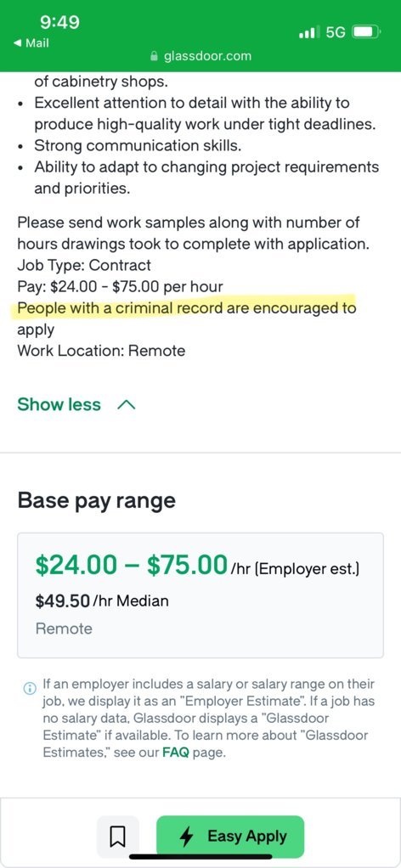Screen dimensions: 401x868
Task: Tap the $24.00 – $75.00 pay range text
Action: (132, 565)
